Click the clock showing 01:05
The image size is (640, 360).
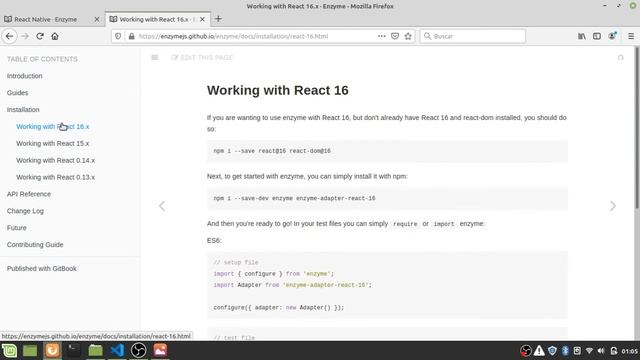[x=629, y=351]
